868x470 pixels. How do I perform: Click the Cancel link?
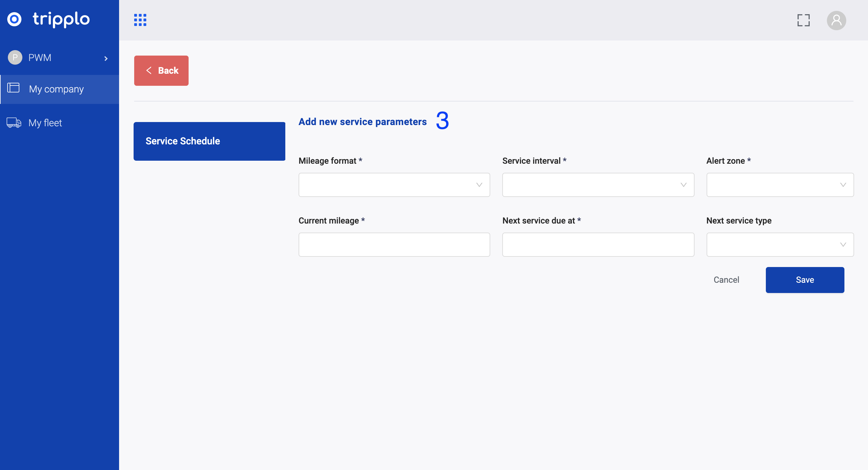pos(726,280)
